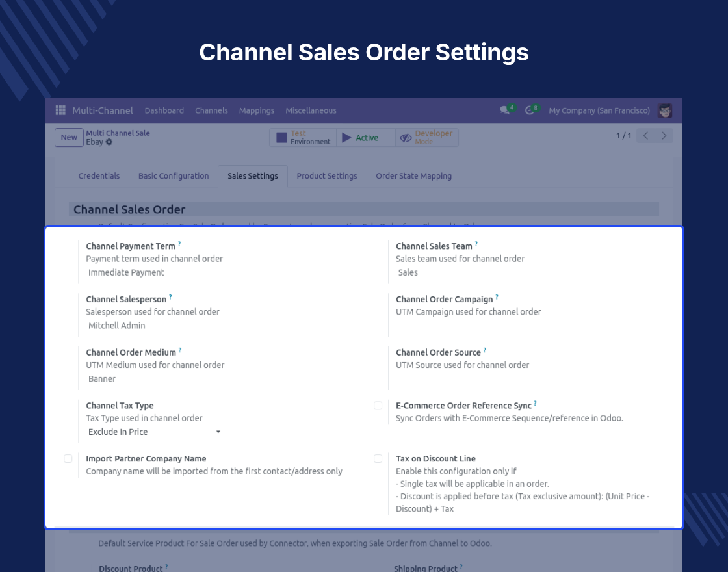Open the My Company (San Francisco) switcher
The width and height of the screenshot is (728, 572).
tap(599, 110)
